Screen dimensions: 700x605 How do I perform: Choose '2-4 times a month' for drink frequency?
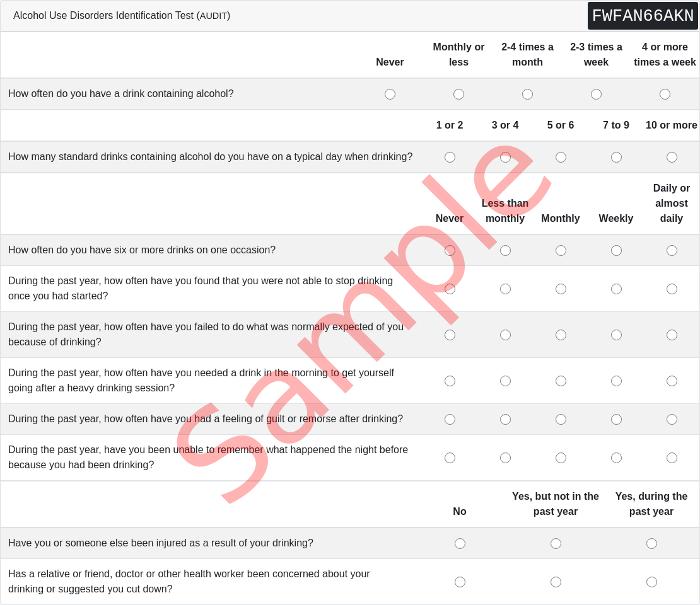[527, 94]
